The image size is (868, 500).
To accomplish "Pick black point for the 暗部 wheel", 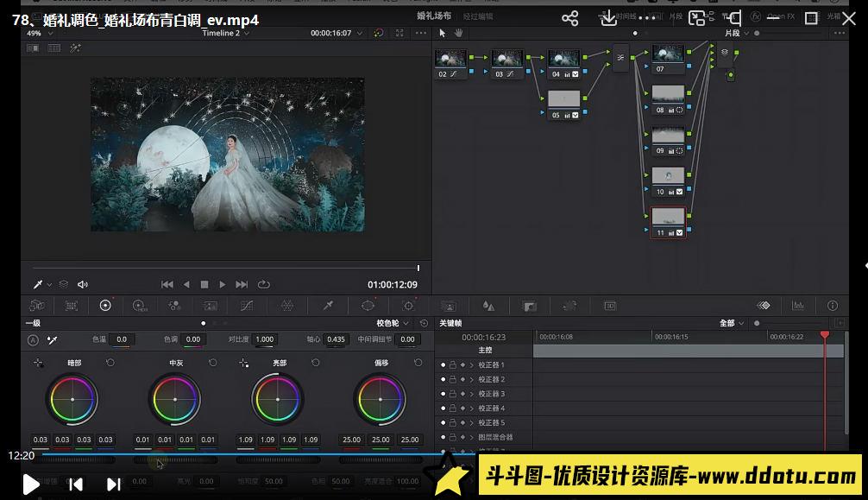I will click(38, 363).
